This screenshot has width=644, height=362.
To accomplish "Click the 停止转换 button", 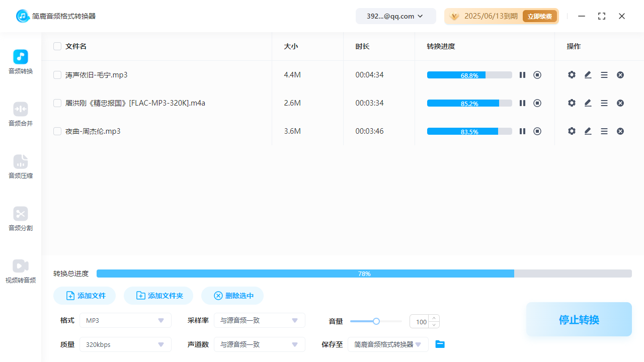I will pos(579,319).
